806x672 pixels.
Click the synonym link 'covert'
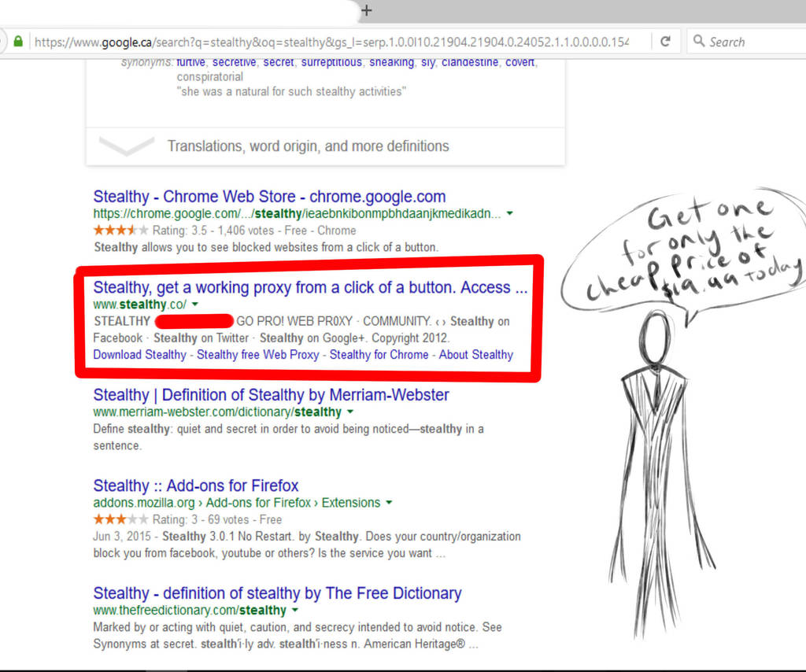click(x=519, y=63)
